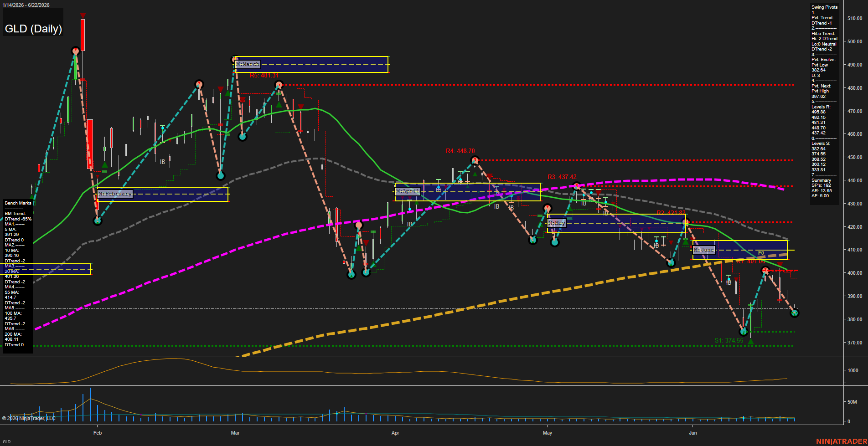Click the HiLo Trend: line in Swing Pivots
The image size is (868, 446).
tap(823, 34)
